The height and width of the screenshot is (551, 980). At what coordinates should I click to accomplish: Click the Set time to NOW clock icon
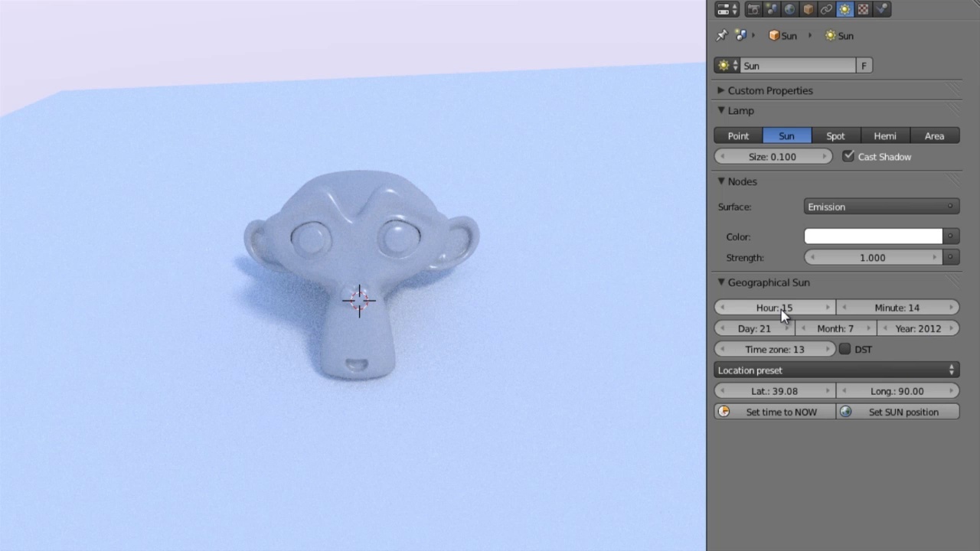(x=724, y=412)
